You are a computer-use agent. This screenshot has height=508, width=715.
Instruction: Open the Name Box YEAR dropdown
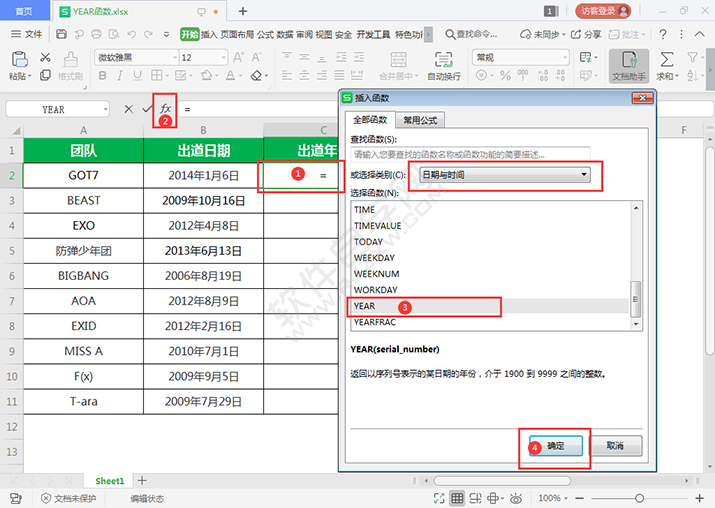coord(106,109)
